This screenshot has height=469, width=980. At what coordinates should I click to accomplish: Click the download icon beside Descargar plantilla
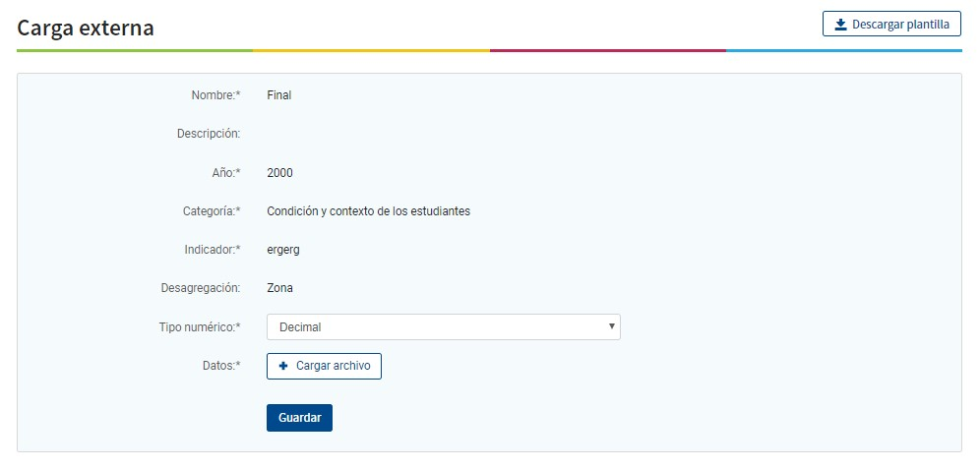[840, 25]
